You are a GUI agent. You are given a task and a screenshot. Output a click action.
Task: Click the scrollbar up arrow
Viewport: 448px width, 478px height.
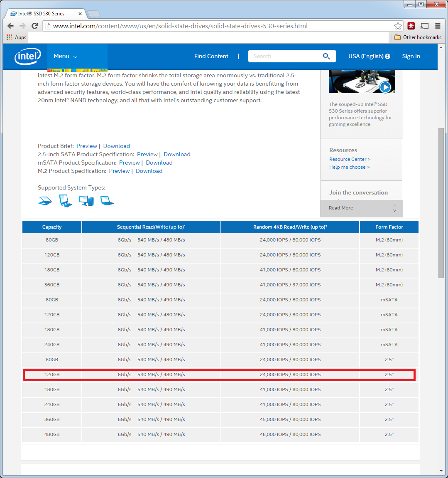click(x=441, y=47)
